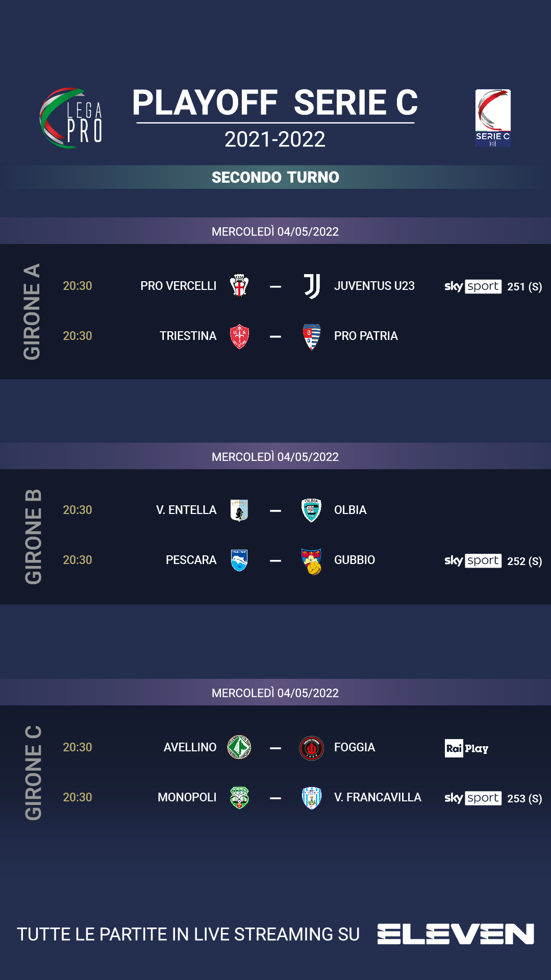Click the Monopoli club crest
The width and height of the screenshot is (551, 980).
click(239, 797)
